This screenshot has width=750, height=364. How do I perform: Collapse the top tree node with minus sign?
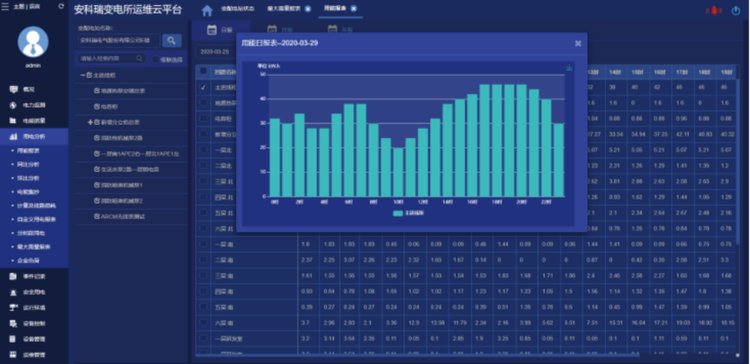[83, 76]
